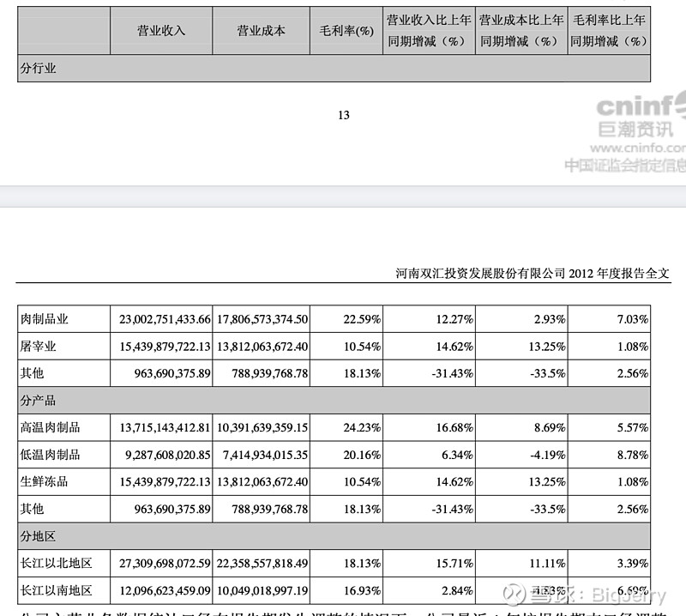Select the 屠宰业 row label
The width and height of the screenshot is (686, 616).
click(x=38, y=347)
